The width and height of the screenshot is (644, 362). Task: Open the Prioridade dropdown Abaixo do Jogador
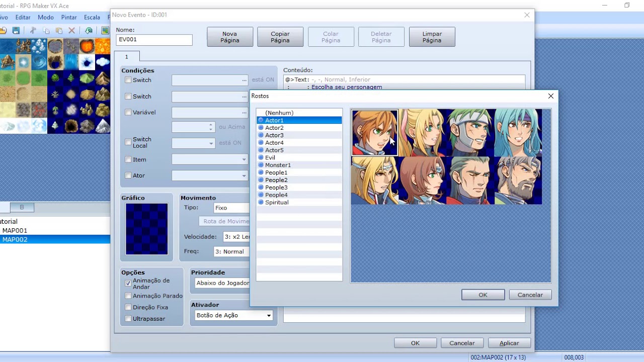tap(222, 283)
